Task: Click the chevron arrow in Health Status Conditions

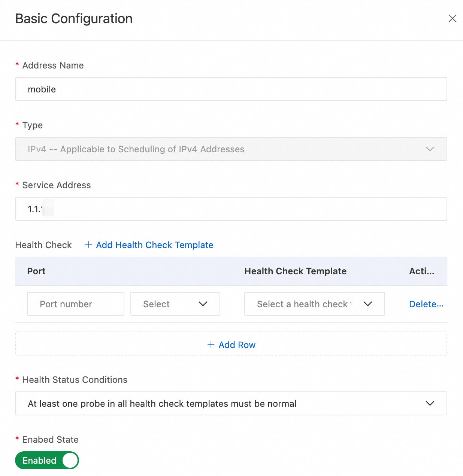Action: tap(430, 403)
